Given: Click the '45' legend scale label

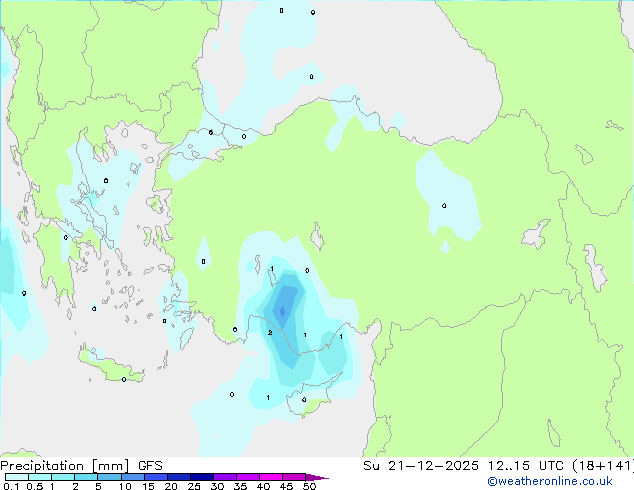Looking at the screenshot, I should point(286,486).
